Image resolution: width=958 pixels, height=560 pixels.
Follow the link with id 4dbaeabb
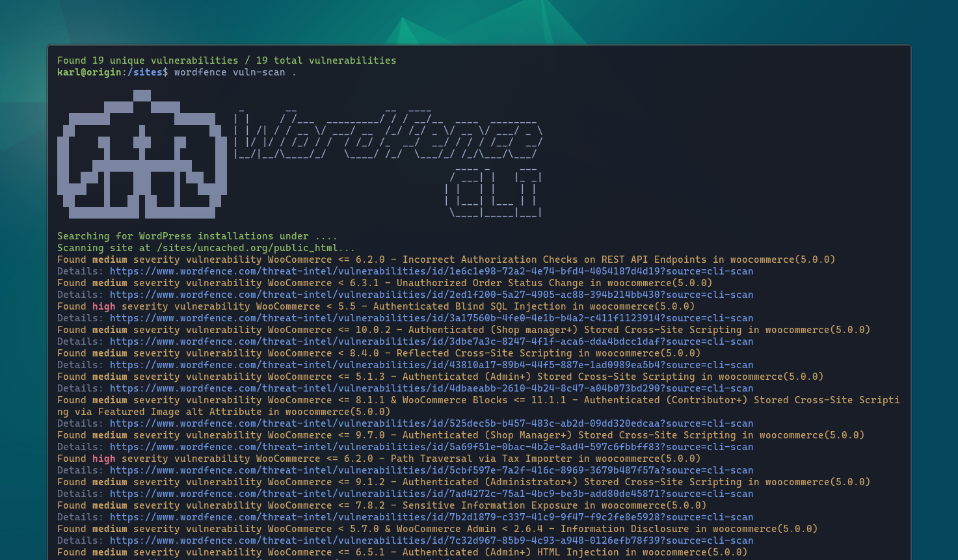(x=431, y=388)
